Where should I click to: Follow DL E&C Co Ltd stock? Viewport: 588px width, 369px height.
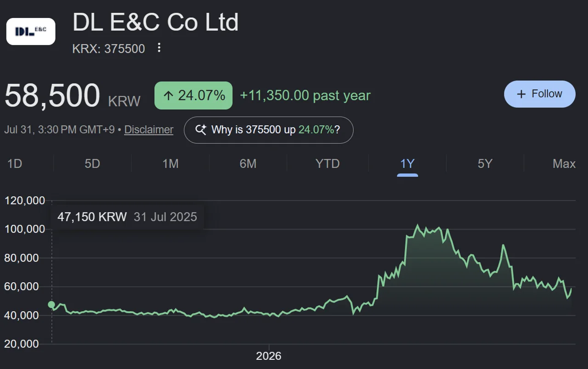[540, 94]
